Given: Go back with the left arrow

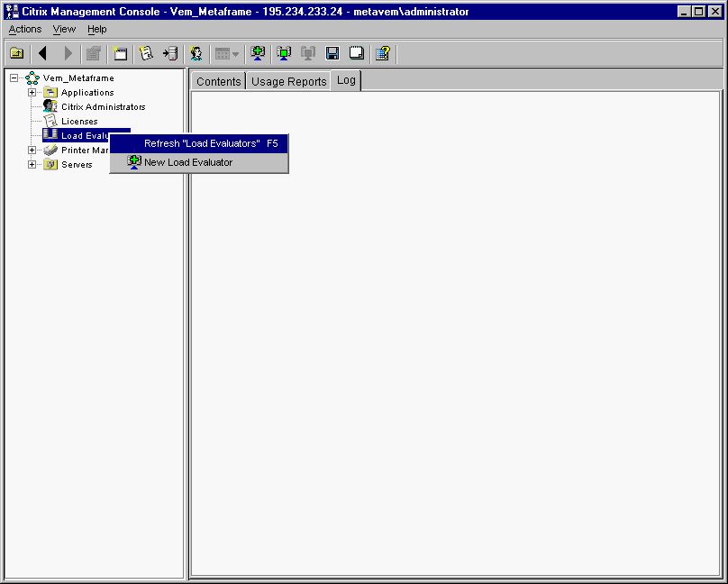Looking at the screenshot, I should point(42,53).
